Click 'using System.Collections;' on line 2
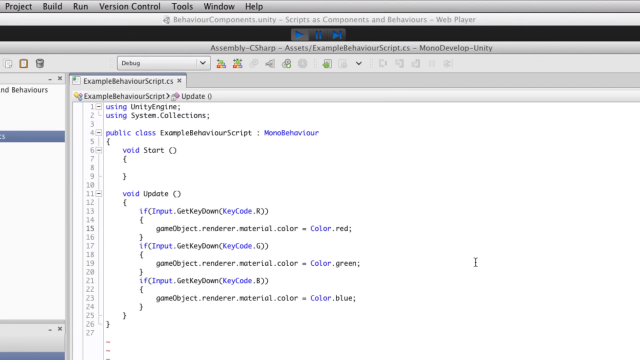Screen dimensions: 640x360 click(158, 116)
